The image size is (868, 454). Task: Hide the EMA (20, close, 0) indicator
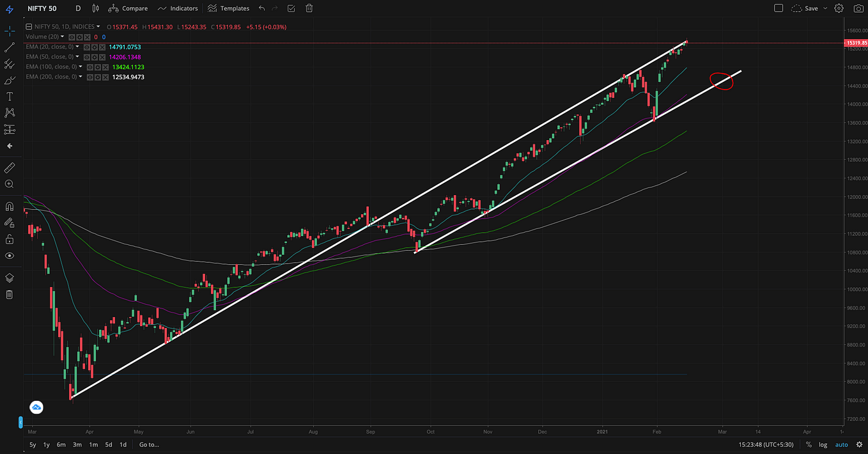tap(87, 47)
